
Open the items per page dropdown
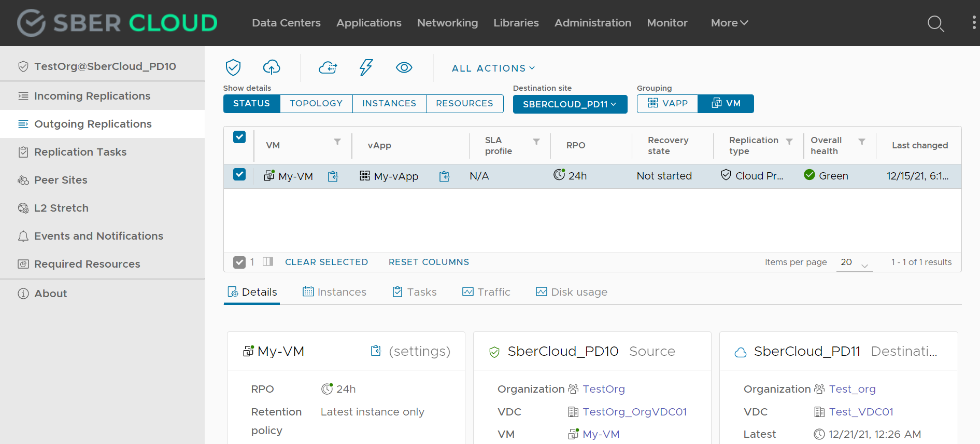tap(854, 262)
